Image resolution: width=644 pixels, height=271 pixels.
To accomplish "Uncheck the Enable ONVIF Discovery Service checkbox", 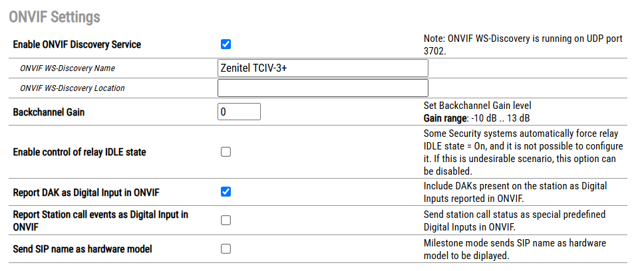I will coord(226,45).
